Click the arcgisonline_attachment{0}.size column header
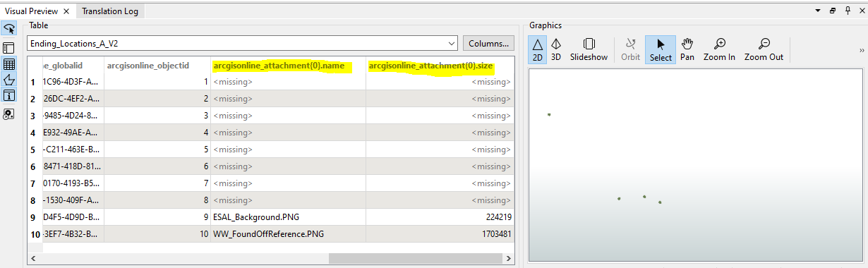Viewport: 868px width, 268px height. pos(440,66)
